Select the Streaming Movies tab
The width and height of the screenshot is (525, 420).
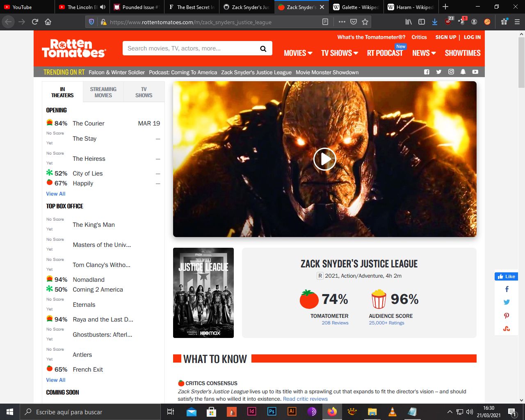coord(103,92)
